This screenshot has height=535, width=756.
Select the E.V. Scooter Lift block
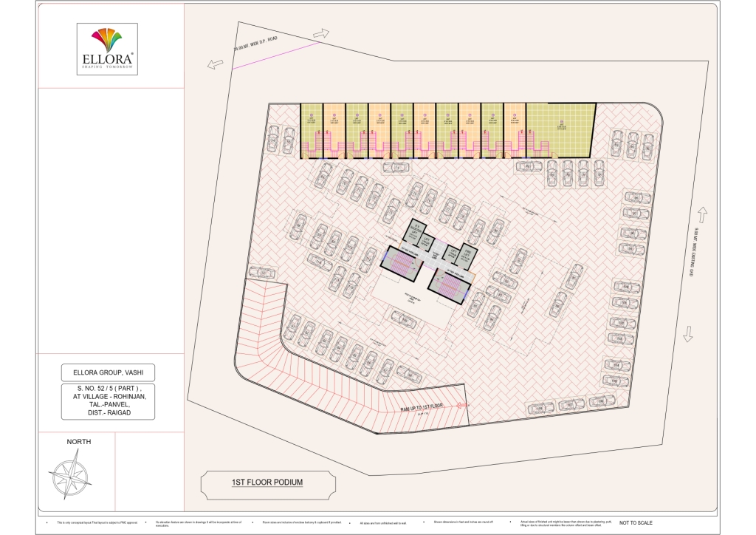416,231
